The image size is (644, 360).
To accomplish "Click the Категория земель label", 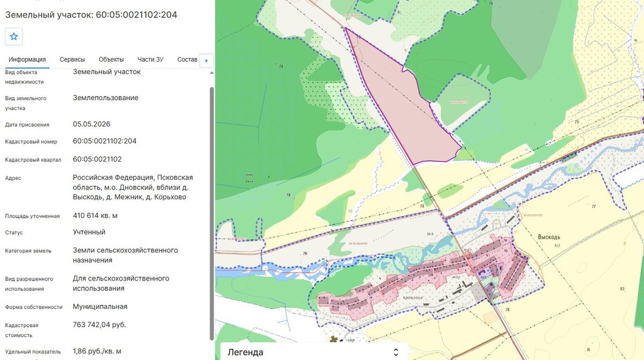I will 28,251.
